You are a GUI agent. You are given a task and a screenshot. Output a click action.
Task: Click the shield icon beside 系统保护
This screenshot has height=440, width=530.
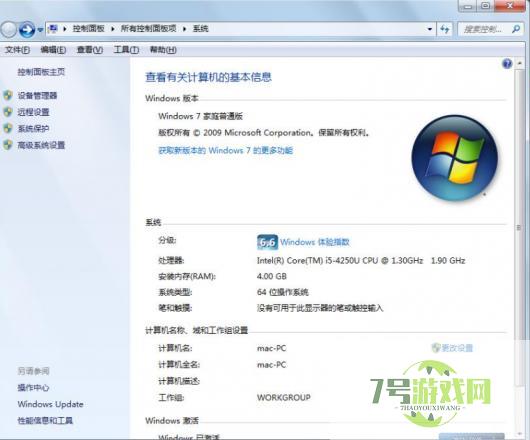tap(8, 128)
